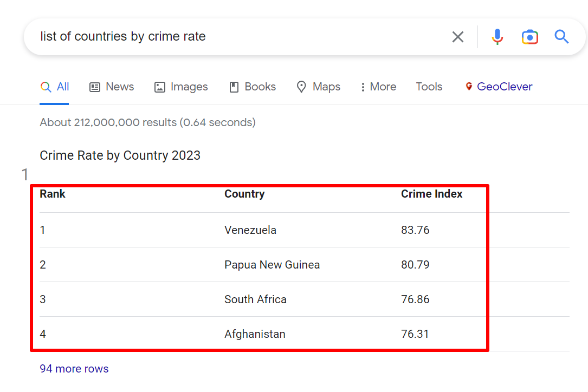Image resolution: width=588 pixels, height=392 pixels.
Task: Open Google Lens camera search
Action: pos(529,37)
